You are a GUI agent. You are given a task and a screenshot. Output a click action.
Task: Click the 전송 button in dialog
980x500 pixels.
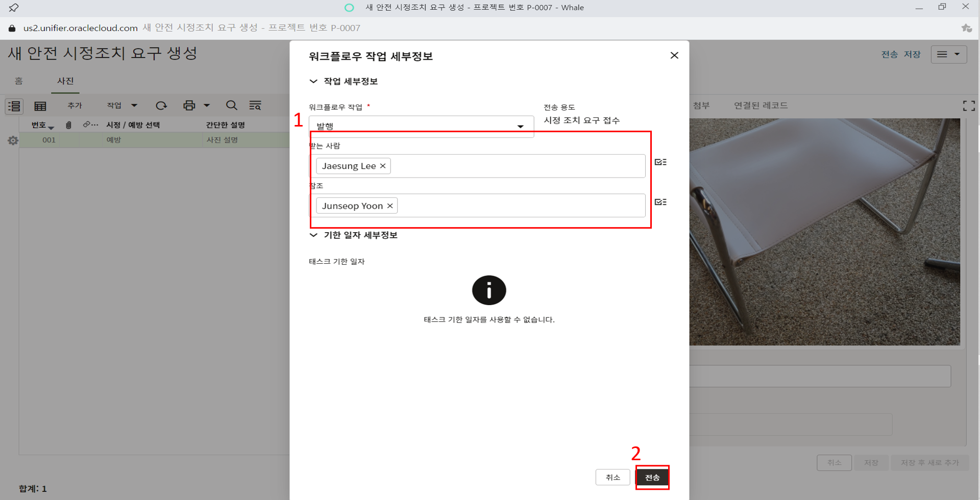[x=652, y=478]
